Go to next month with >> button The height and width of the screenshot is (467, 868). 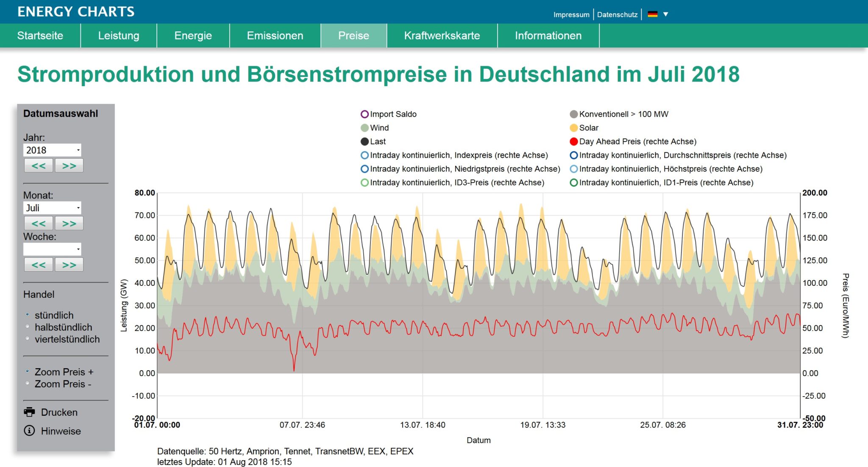click(x=69, y=223)
